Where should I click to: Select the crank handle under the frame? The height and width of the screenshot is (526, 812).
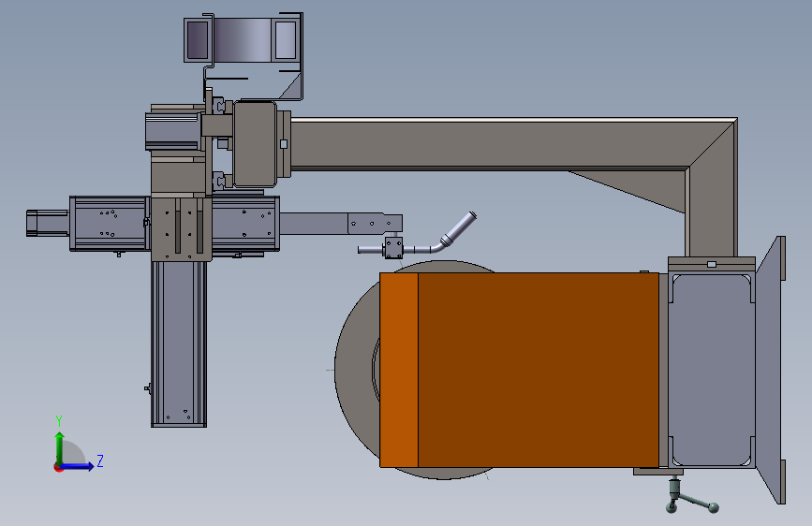[x=691, y=495]
